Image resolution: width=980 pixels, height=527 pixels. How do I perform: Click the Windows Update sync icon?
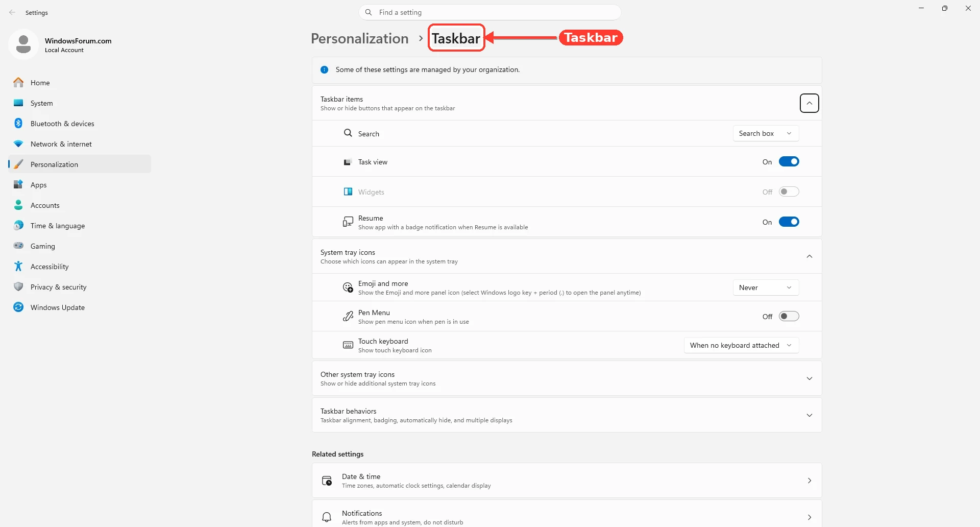tap(18, 307)
